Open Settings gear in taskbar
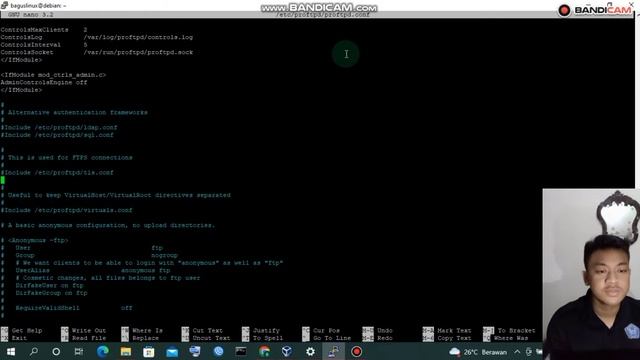This screenshot has width=640, height=360. pyautogui.click(x=310, y=351)
